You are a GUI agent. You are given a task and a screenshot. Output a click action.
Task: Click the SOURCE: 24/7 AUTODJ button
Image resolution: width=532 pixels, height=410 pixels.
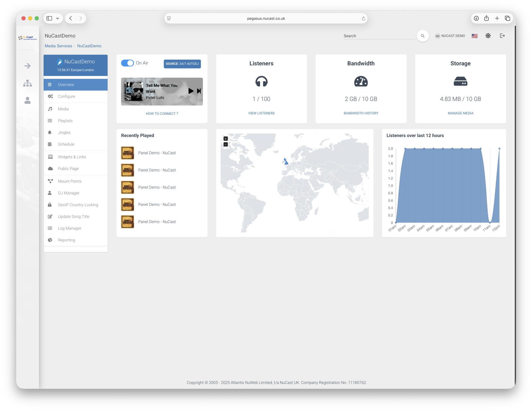click(182, 64)
